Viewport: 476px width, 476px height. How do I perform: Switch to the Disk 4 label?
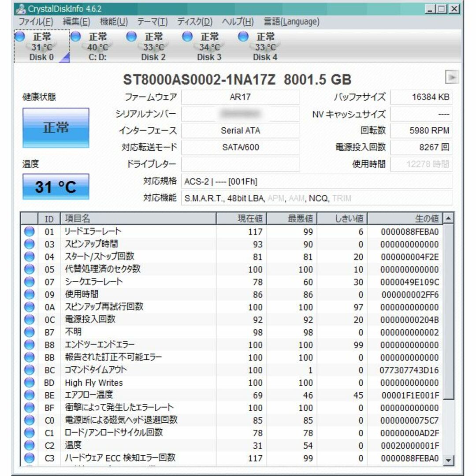point(265,57)
